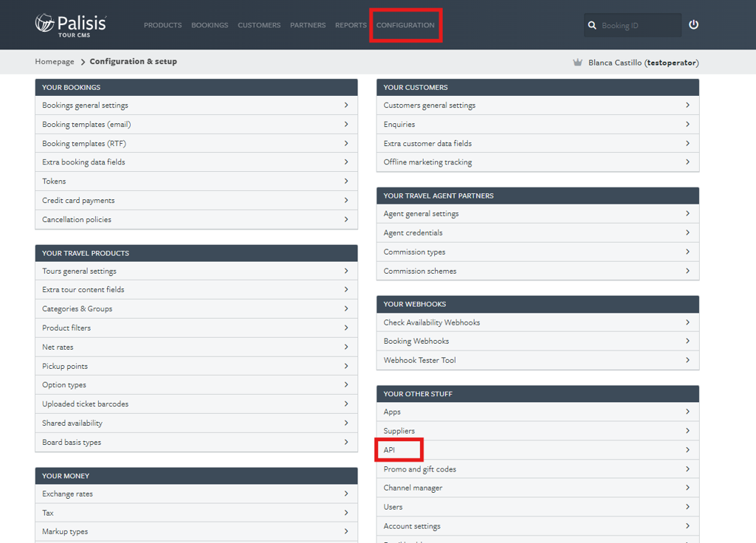Click the chevron arrow on Tokens row

click(x=346, y=181)
